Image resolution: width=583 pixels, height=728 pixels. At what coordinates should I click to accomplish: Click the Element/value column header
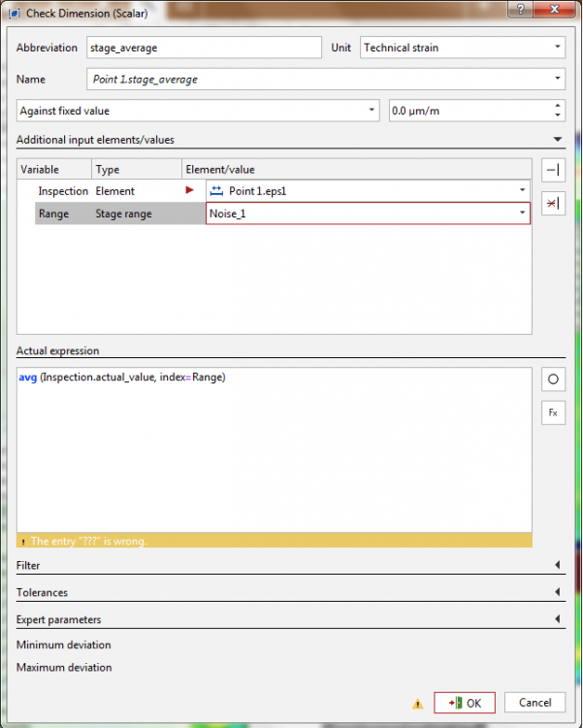pyautogui.click(x=356, y=170)
